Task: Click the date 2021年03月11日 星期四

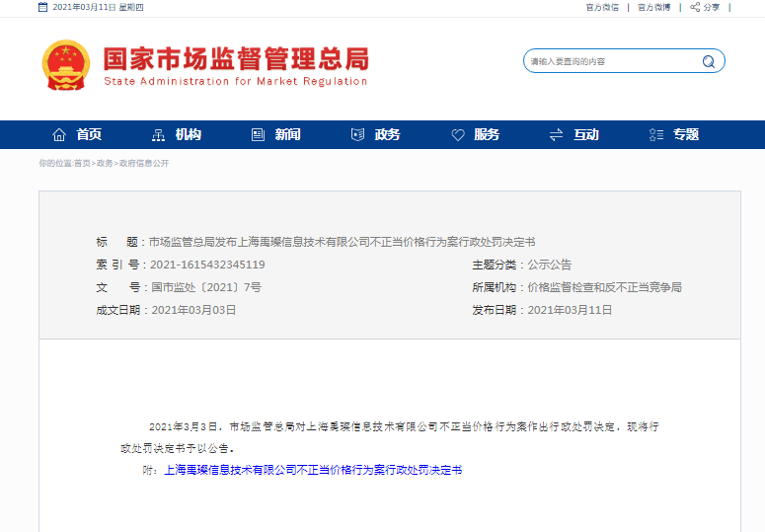Action: tap(98, 7)
